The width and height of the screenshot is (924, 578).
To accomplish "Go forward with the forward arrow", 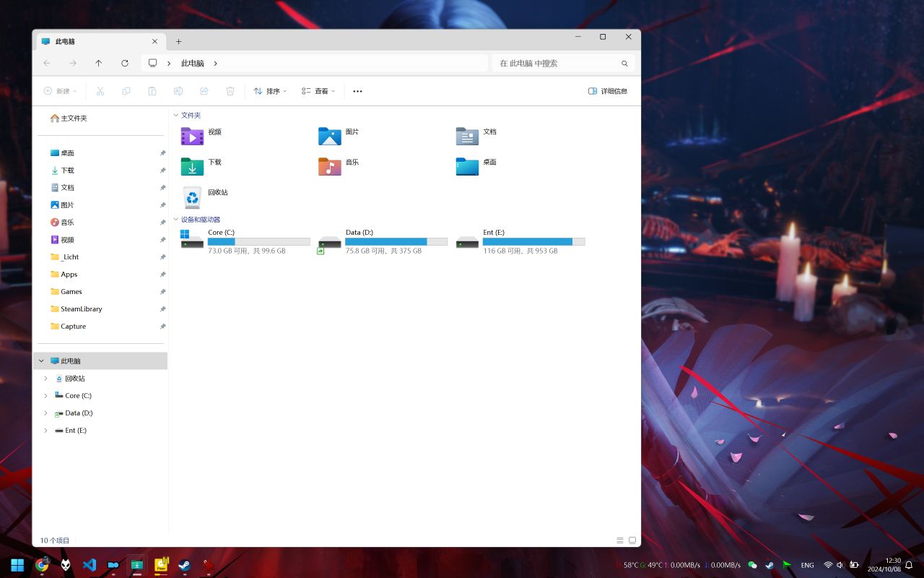I will pyautogui.click(x=73, y=63).
